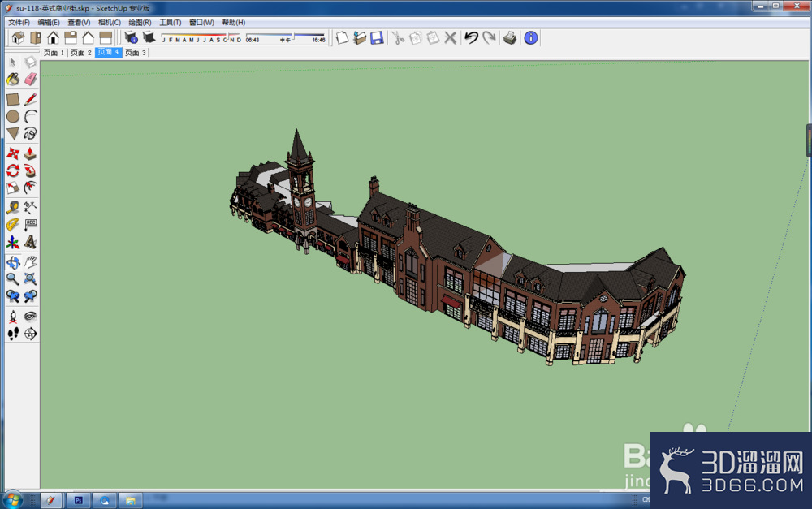
Task: Open Photoshop from the taskbar
Action: click(x=78, y=500)
